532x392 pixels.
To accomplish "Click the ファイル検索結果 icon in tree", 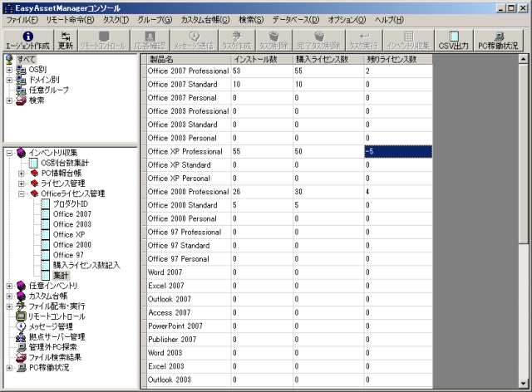I will (x=21, y=357).
